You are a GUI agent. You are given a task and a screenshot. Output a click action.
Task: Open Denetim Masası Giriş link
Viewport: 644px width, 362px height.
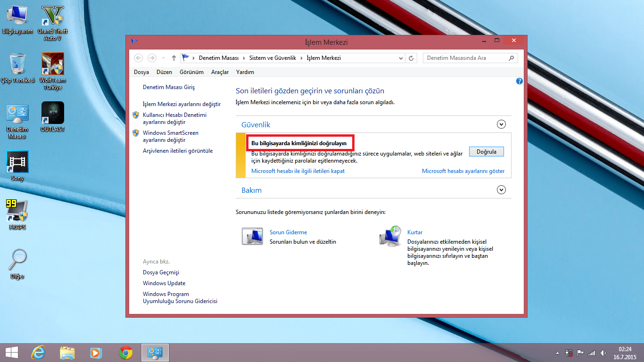(169, 87)
